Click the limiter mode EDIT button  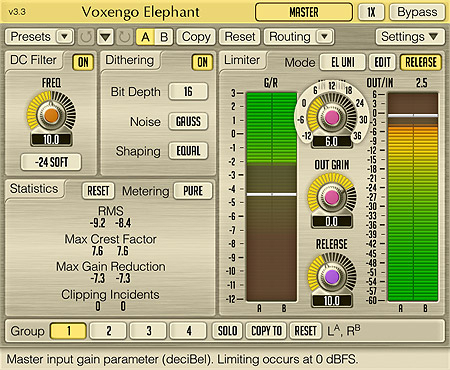[x=382, y=62]
